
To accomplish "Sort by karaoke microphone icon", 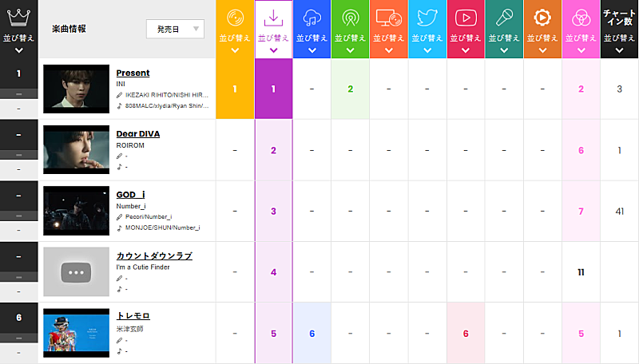I will [504, 18].
